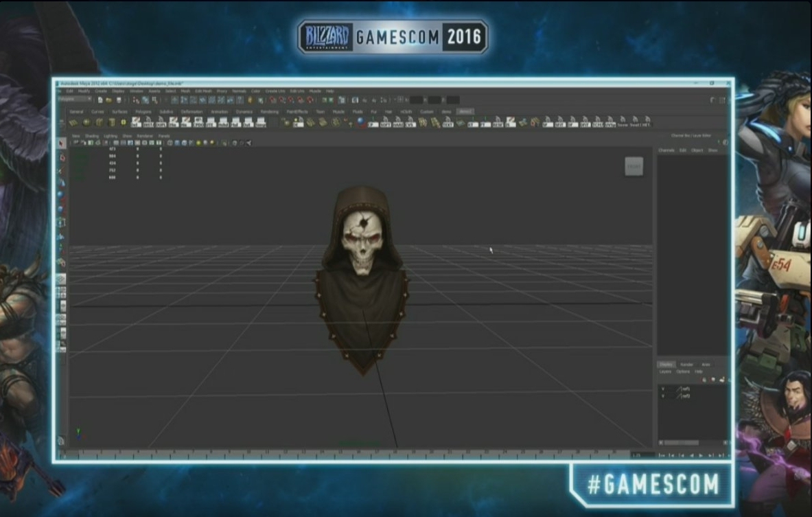The image size is (812, 517).
Task: Click the blue sphere shelf icon
Action: 361,122
